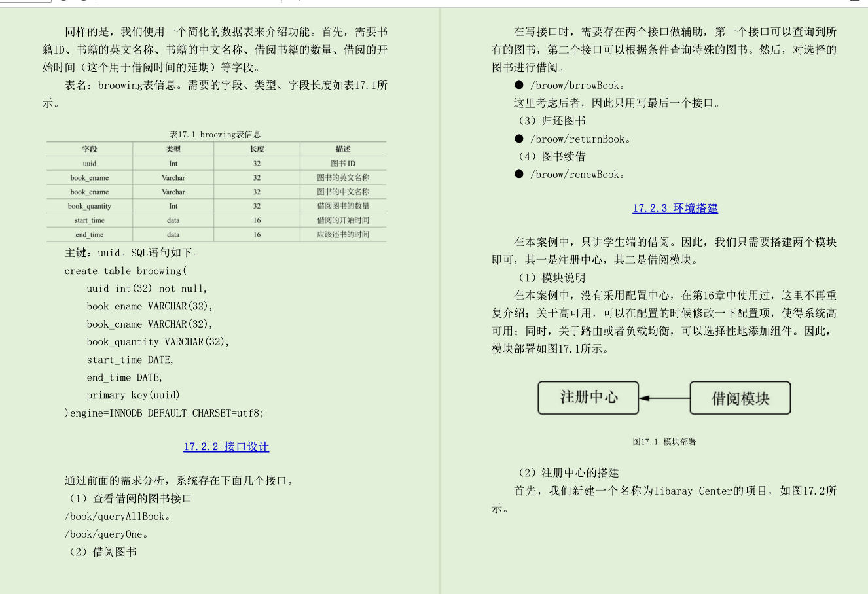Select the uuid row in table 17.1
The image size is (868, 594).
[x=90, y=164]
